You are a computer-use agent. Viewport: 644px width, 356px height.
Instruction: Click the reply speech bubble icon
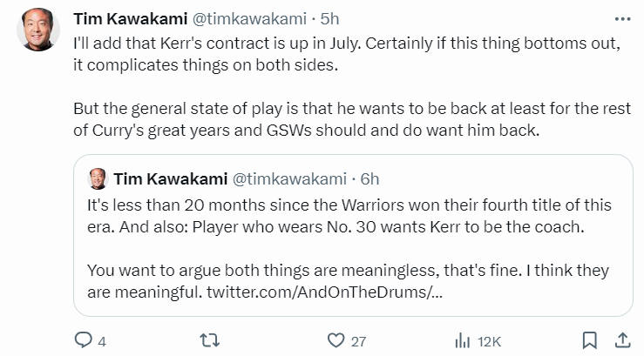pos(84,340)
